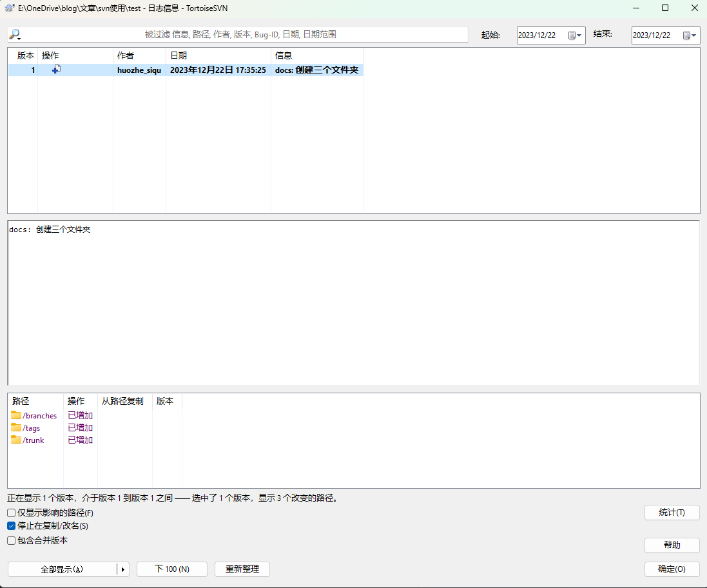Click the 统计(T) button
This screenshot has height=588, width=707.
point(672,513)
